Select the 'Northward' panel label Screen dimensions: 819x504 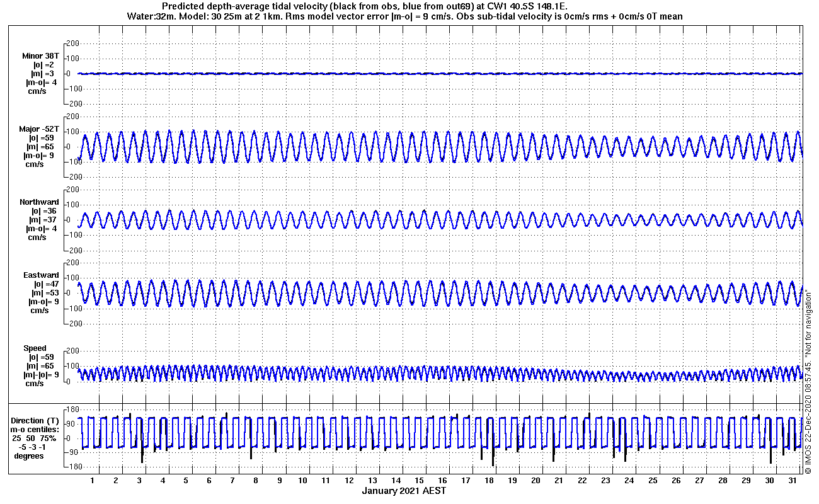point(39,202)
